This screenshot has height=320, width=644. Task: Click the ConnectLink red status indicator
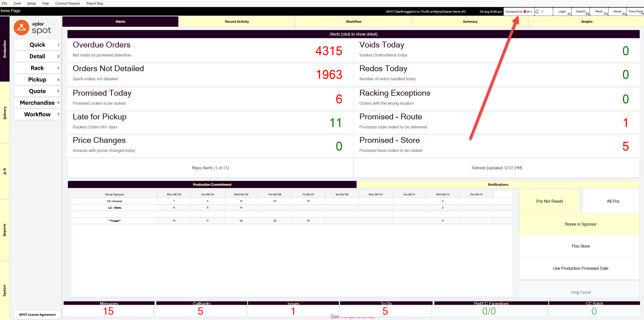(x=525, y=12)
